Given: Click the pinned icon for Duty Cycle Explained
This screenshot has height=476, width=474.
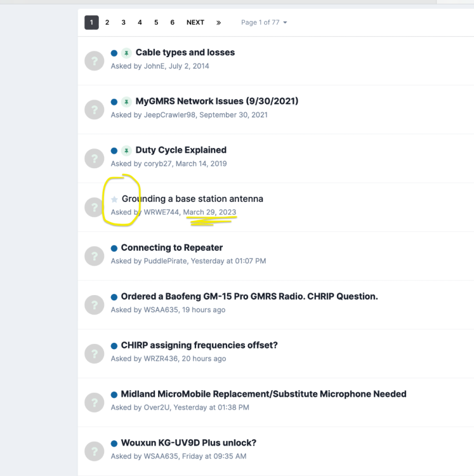Looking at the screenshot, I should (x=126, y=150).
